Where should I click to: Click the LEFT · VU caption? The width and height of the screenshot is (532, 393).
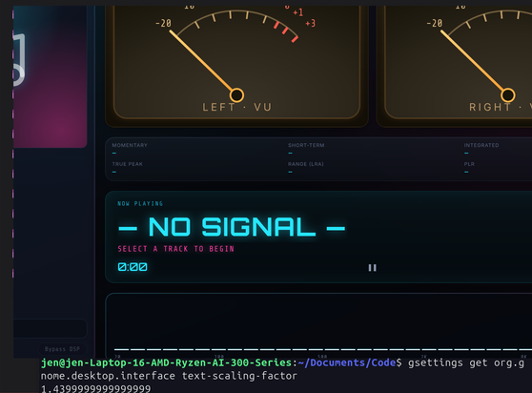click(236, 107)
